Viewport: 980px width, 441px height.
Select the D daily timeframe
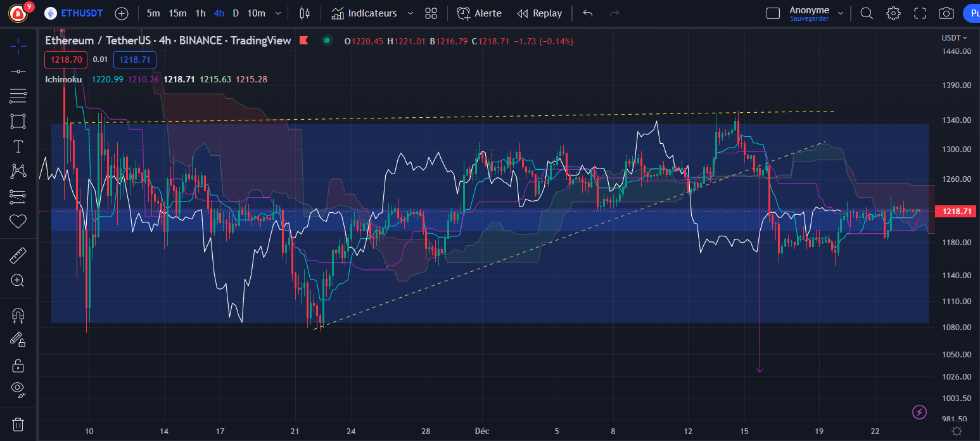[236, 13]
